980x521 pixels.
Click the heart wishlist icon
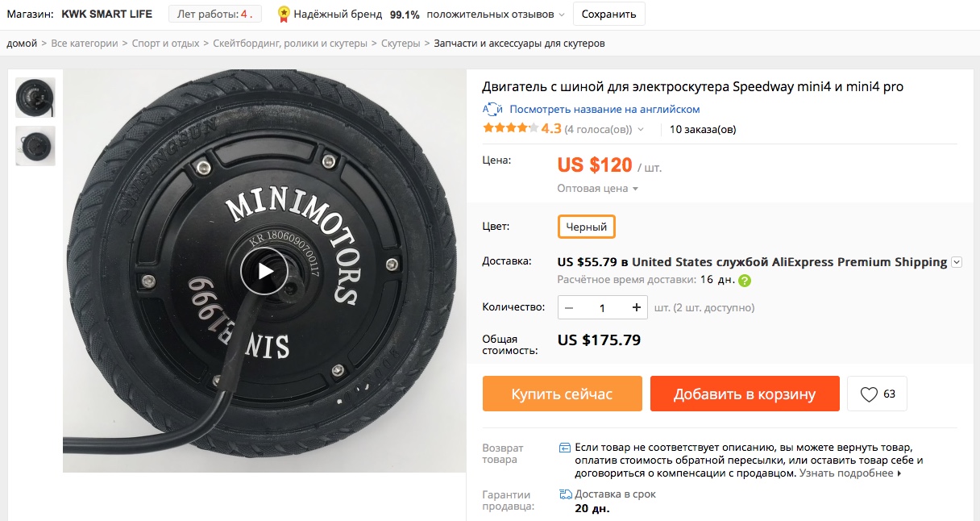869,394
